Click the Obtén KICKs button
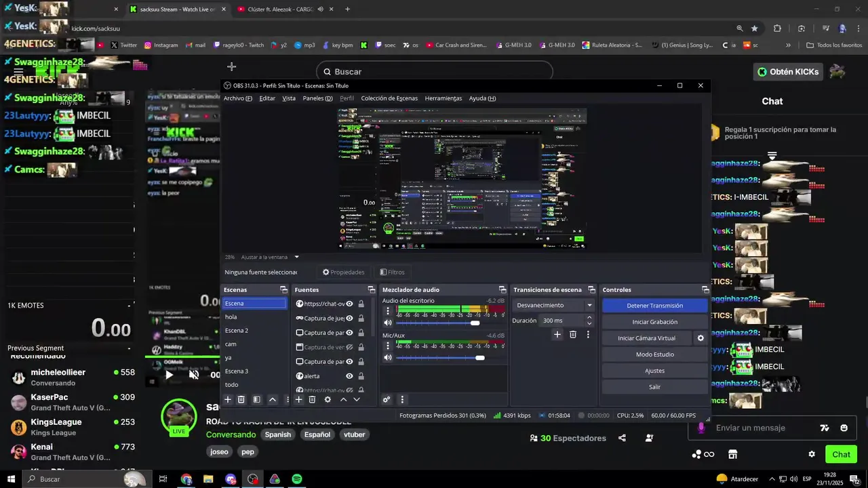Image resolution: width=868 pixels, height=488 pixels. click(x=788, y=72)
